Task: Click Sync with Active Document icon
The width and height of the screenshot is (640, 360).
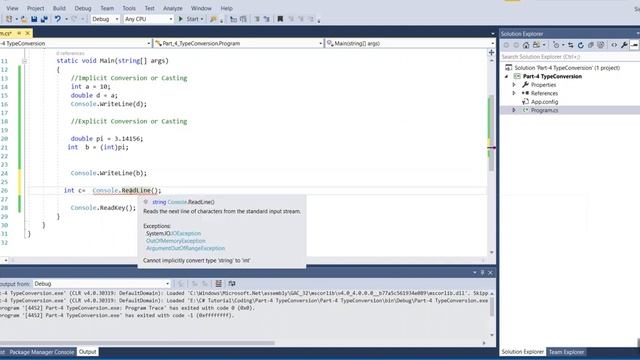Action: pos(571,45)
